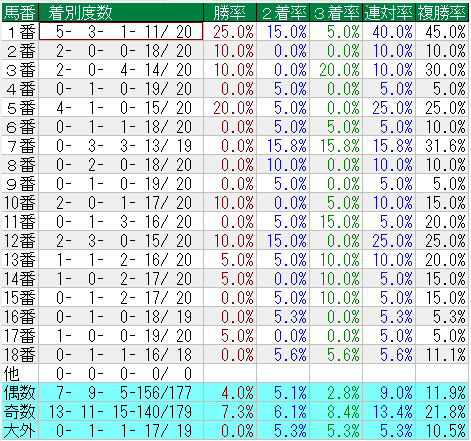Select the 16番 row label
This screenshot has width=471, height=441.
[20, 317]
